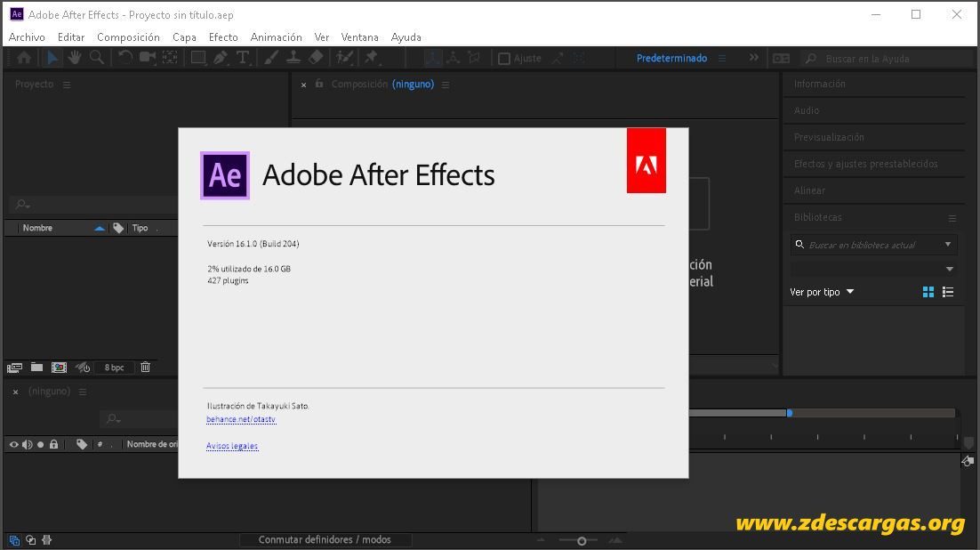Enable the Ajuste snapping checkbox
Image resolution: width=980 pixels, height=550 pixels.
503,59
